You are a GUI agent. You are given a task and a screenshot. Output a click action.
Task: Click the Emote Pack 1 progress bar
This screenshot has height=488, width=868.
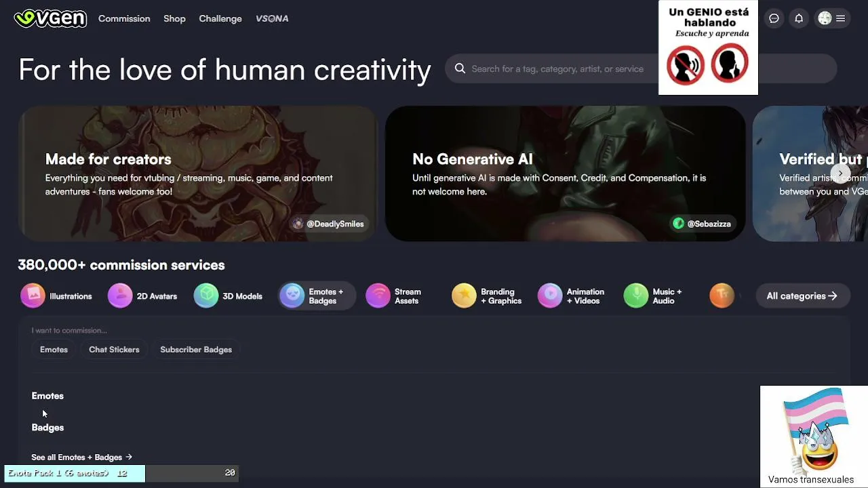pos(122,473)
